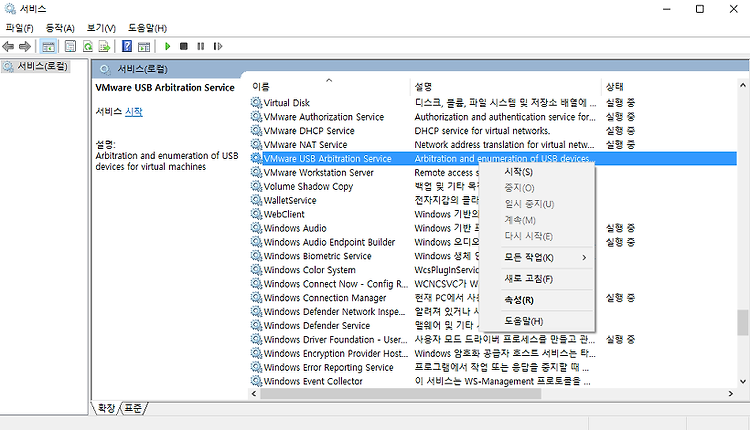The height and width of the screenshot is (430, 750).
Task: Click the gear icon of Virtual Disk
Action: coord(256,102)
